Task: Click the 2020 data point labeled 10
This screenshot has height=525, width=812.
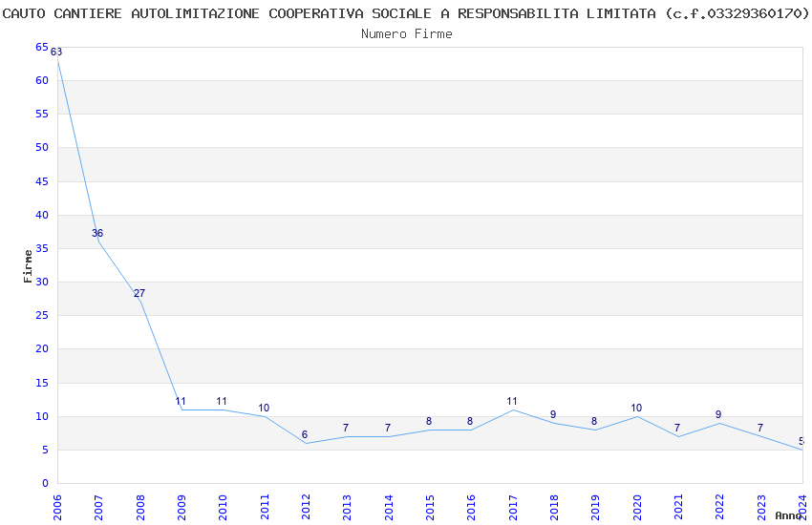Action: click(636, 416)
